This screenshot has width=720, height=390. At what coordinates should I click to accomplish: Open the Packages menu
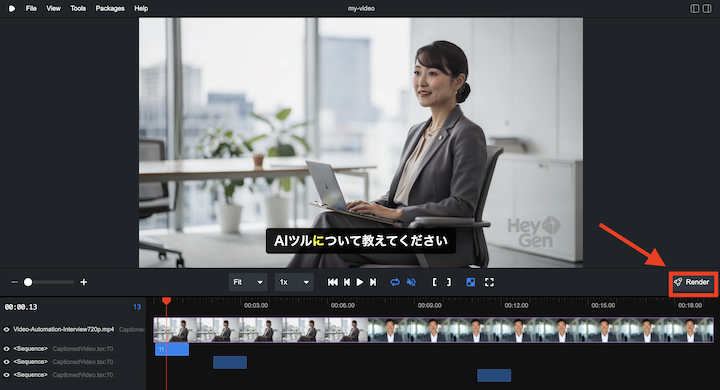(x=110, y=8)
